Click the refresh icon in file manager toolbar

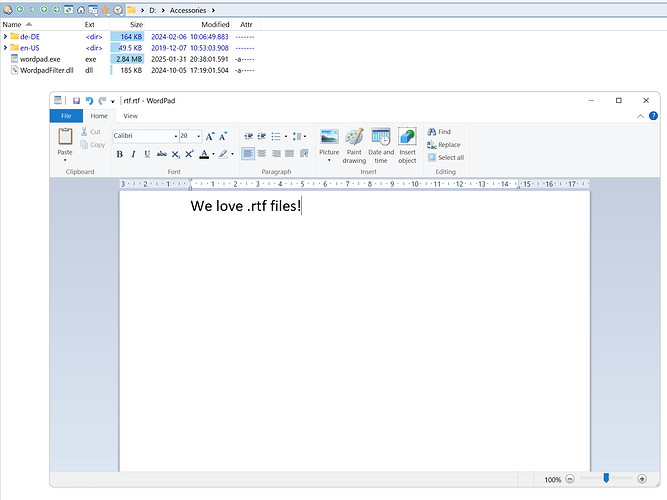click(x=68, y=9)
